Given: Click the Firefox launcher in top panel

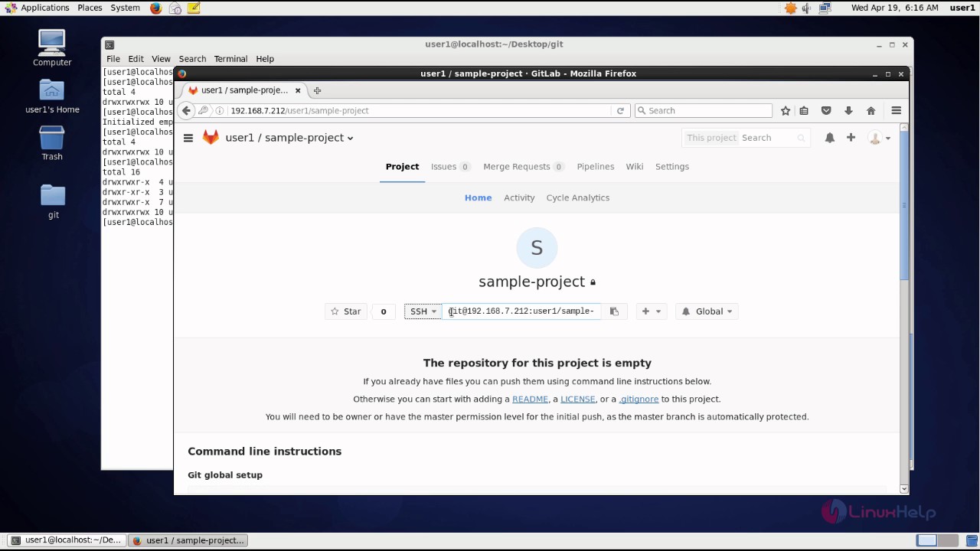Looking at the screenshot, I should [x=156, y=8].
